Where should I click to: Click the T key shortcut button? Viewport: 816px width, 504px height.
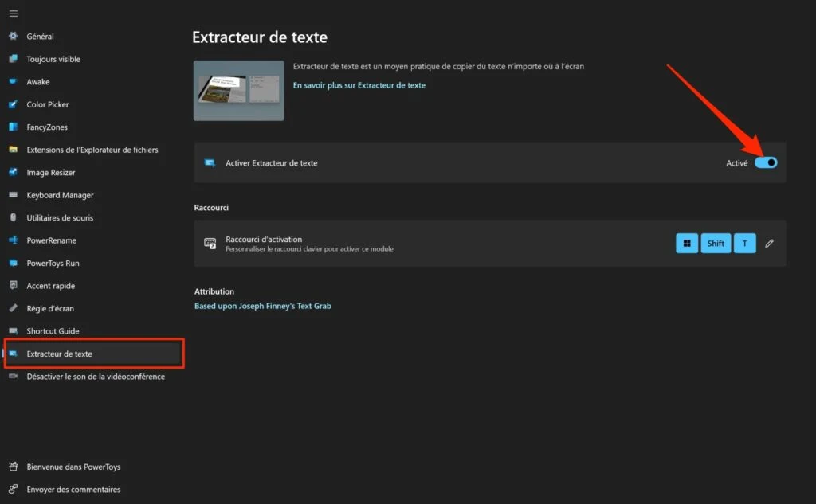tap(745, 244)
